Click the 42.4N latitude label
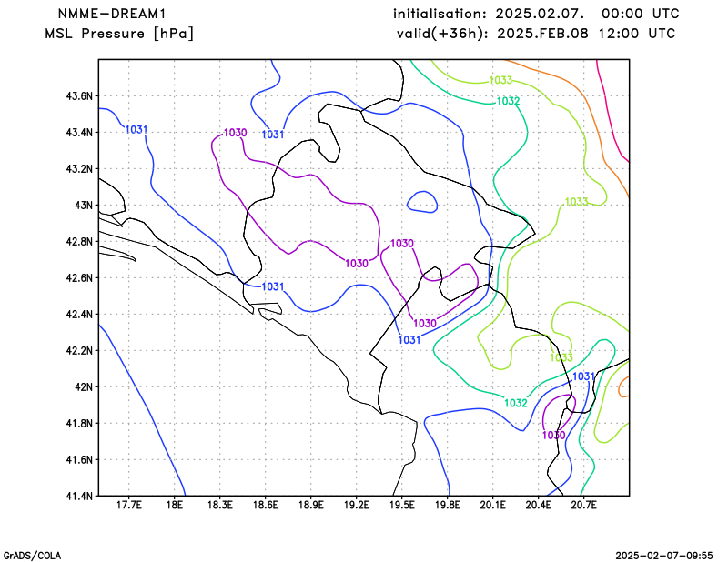This screenshot has width=728, height=562. click(79, 315)
